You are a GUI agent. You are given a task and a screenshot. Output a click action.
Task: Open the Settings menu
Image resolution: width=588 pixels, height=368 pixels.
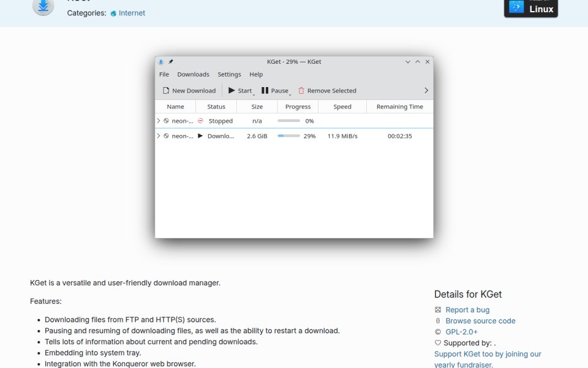(229, 74)
